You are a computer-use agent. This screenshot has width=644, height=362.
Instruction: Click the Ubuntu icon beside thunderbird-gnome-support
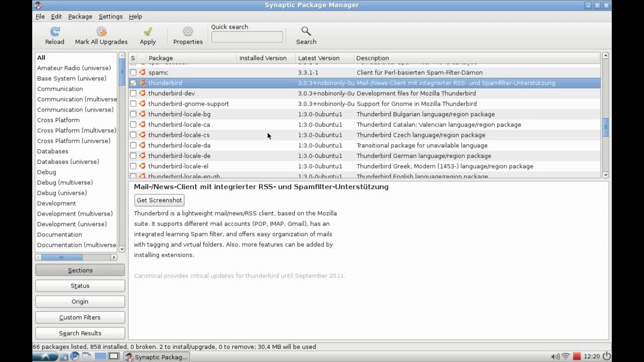[x=142, y=104]
